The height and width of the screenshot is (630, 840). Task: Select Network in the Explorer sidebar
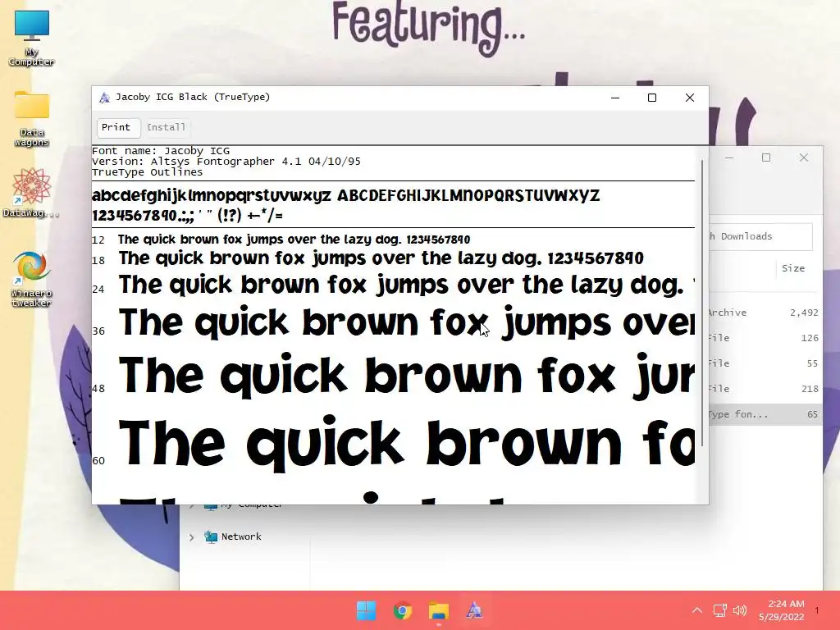pyautogui.click(x=241, y=536)
